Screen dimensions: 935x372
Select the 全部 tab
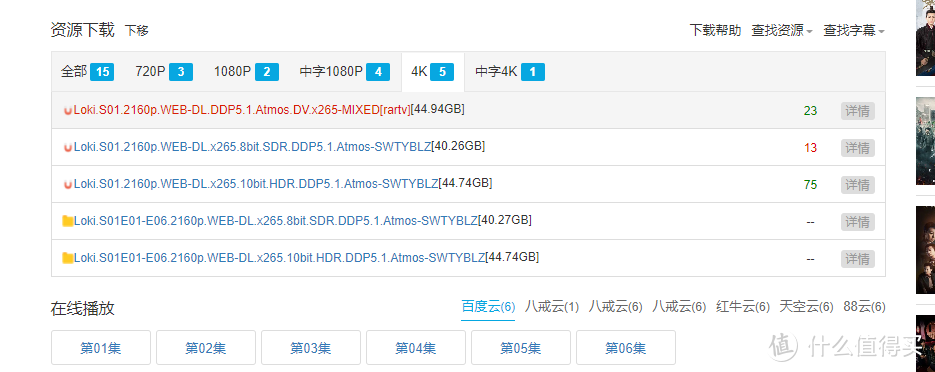click(x=87, y=72)
